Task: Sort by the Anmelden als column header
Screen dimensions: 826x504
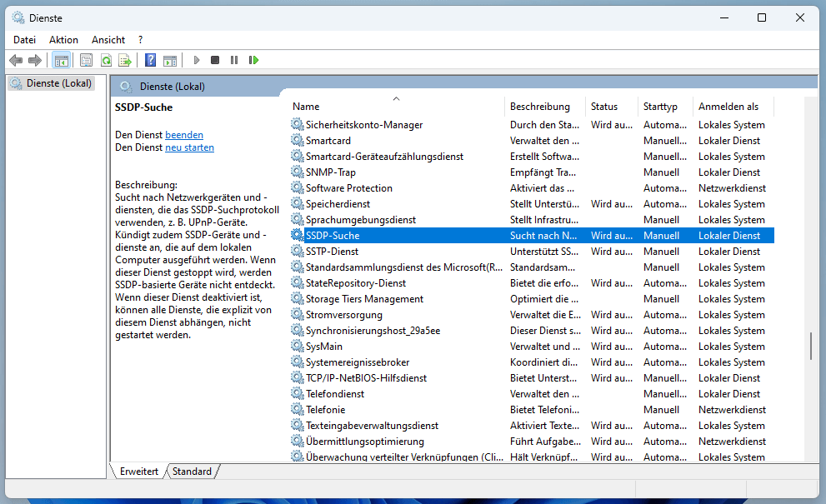Action: [x=733, y=107]
